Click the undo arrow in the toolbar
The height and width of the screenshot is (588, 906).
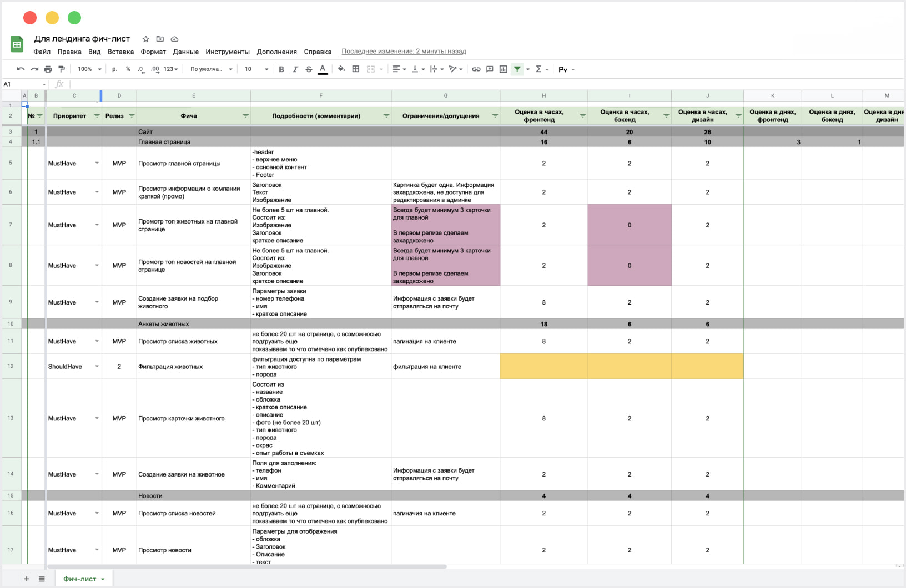(x=21, y=69)
